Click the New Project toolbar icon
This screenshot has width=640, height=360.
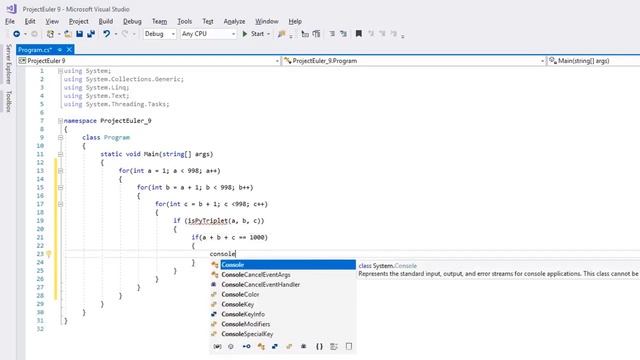click(x=50, y=34)
